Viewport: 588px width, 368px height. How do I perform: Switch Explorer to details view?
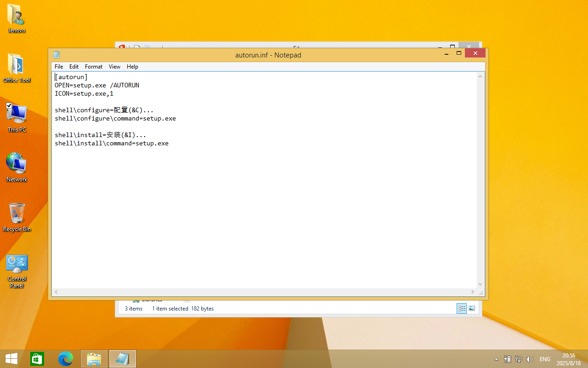[462, 309]
